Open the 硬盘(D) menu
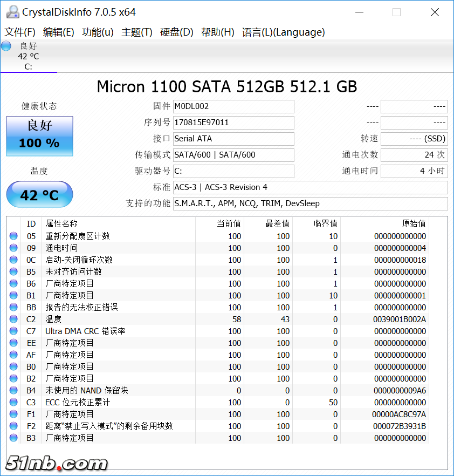This screenshot has height=476, width=454. click(x=177, y=32)
